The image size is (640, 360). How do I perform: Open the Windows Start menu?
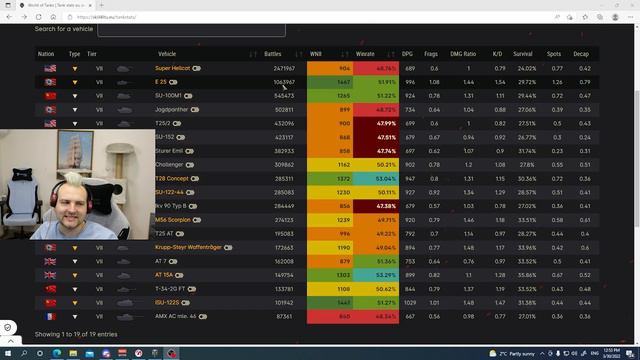8,353
